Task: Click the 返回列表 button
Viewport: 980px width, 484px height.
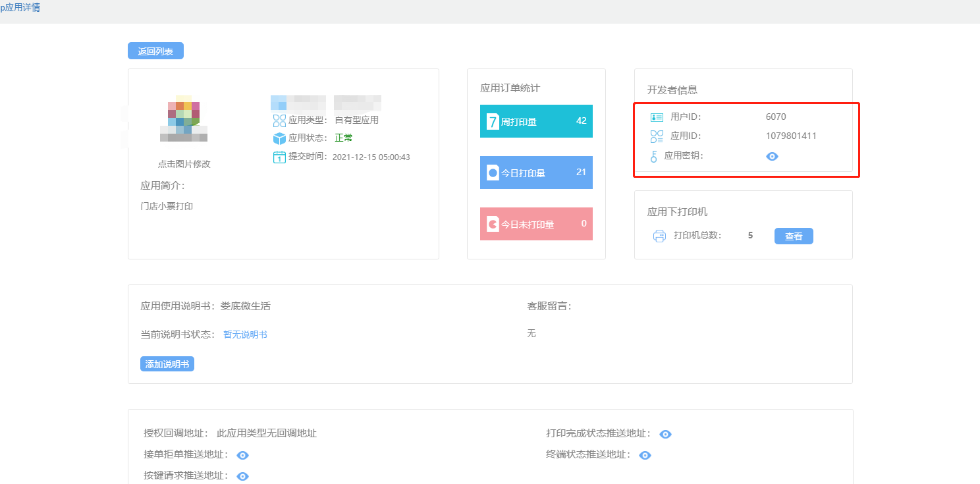Action: [x=155, y=51]
